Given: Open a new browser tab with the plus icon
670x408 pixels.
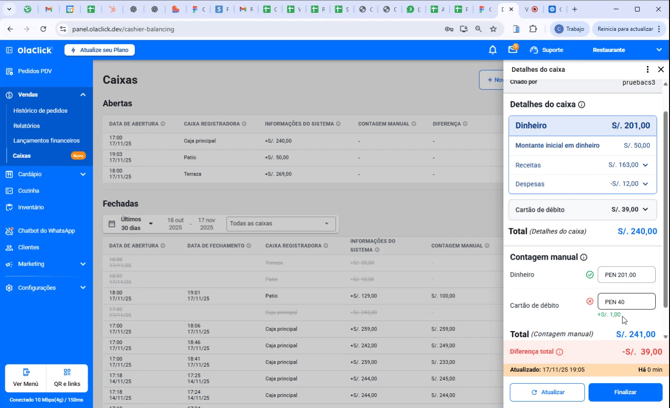Looking at the screenshot, I should (574, 9).
